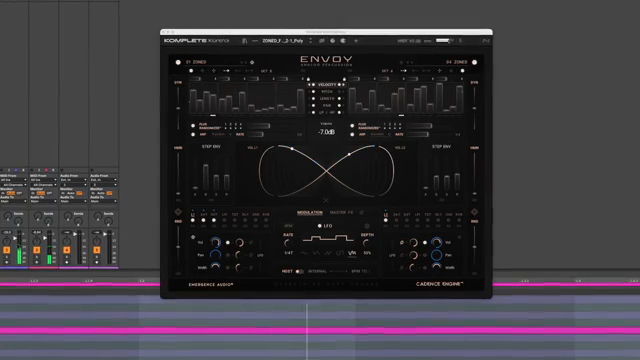This screenshot has width=640, height=360.
Task: Open the Komplete Kontrol browser library icon
Action: 244,41
